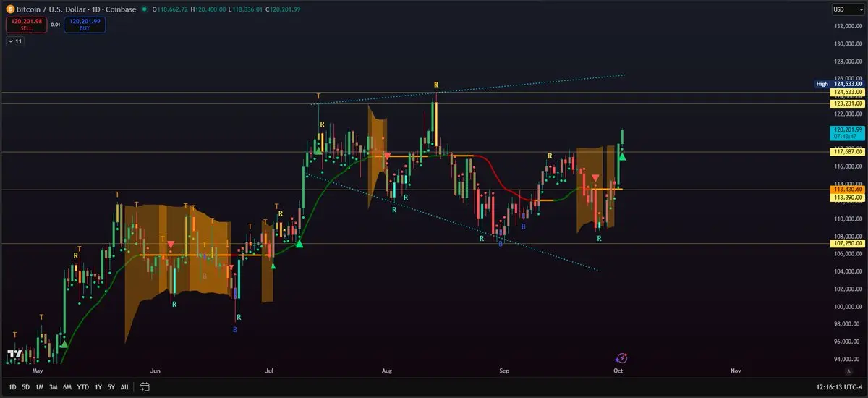
Task: Click the Nov label on time axis
Action: 736,371
